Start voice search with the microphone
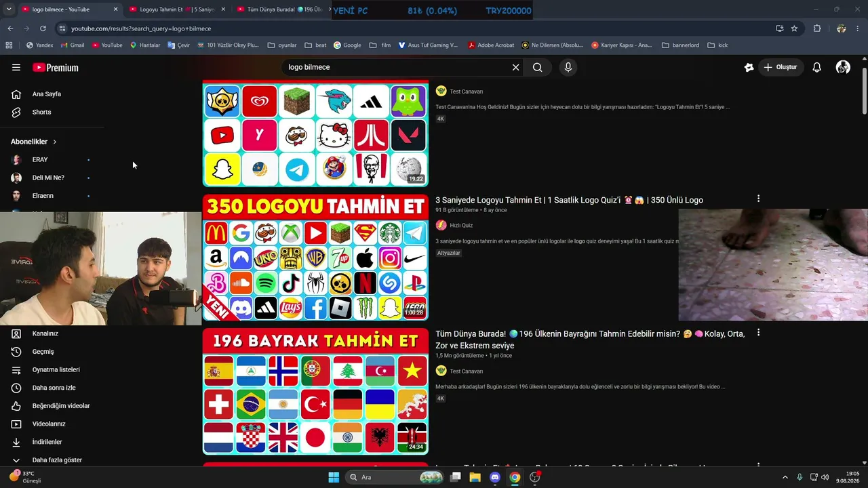Viewport: 868px width, 488px height. [568, 67]
